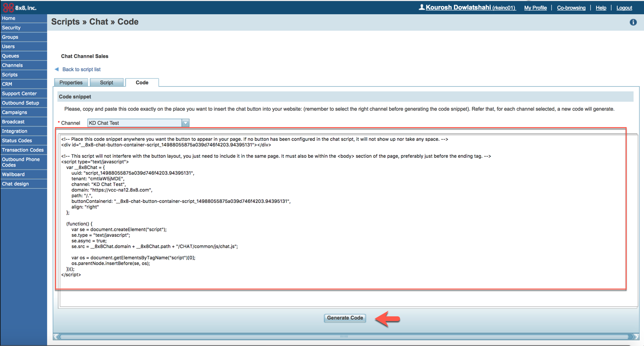This screenshot has height=346, width=644.
Task: Click the Logout link
Action: tap(624, 8)
